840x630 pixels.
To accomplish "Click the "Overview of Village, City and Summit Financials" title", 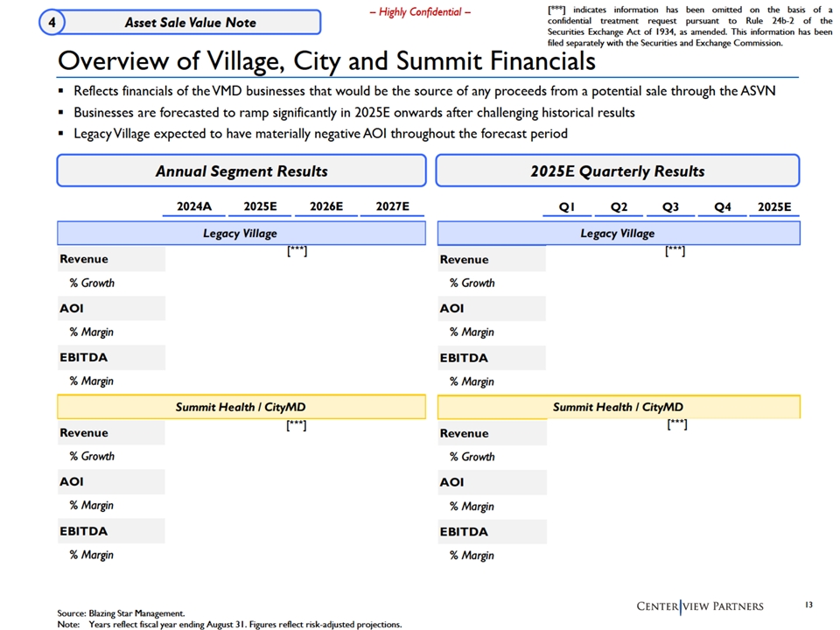I will [326, 60].
